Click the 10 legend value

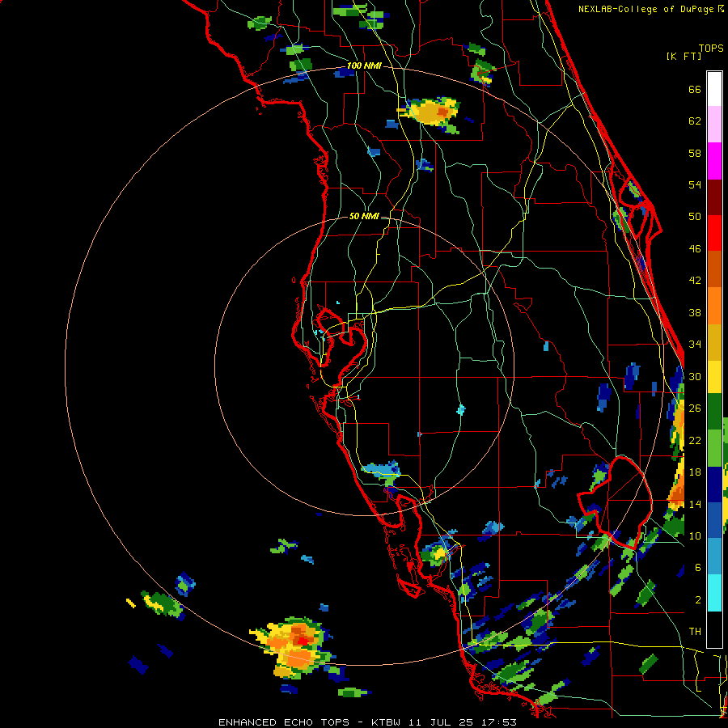(695, 535)
